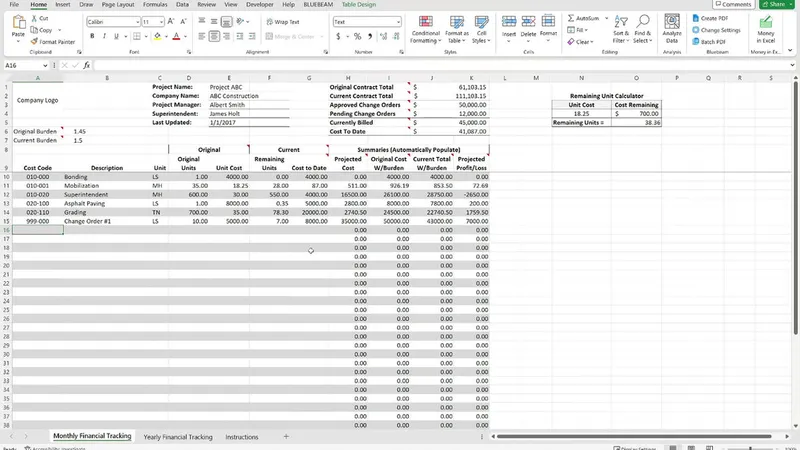
Task: Top align the cell content
Action: [202, 21]
